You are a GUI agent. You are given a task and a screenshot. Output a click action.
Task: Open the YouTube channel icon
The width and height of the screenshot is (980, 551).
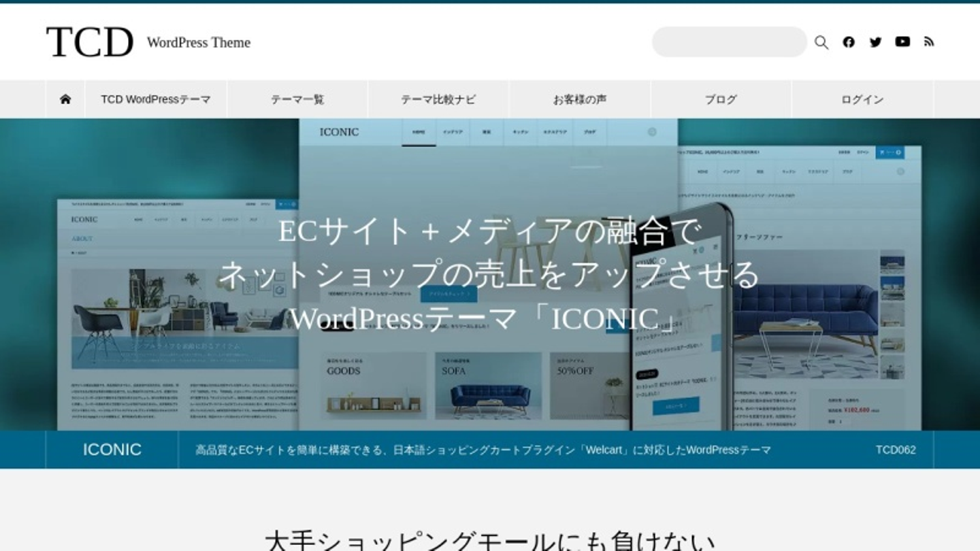(x=902, y=42)
